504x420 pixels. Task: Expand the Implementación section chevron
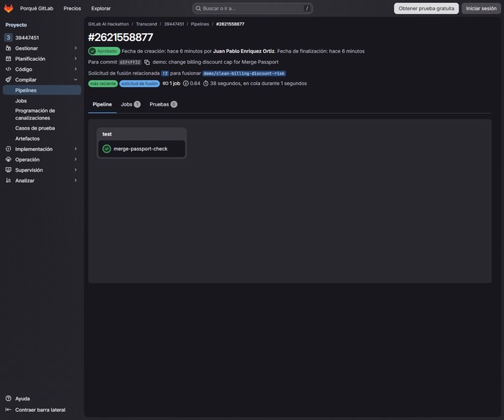pos(75,149)
